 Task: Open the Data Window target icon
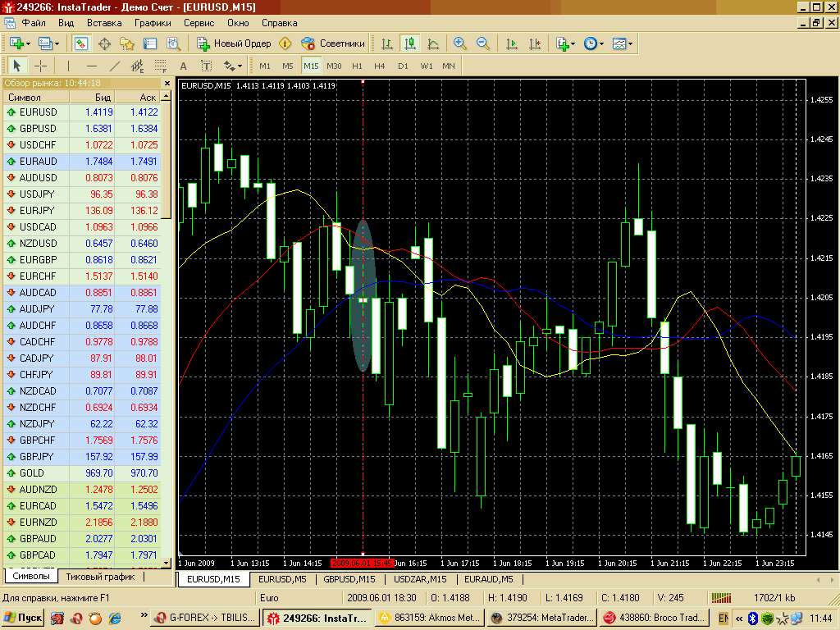point(104,43)
